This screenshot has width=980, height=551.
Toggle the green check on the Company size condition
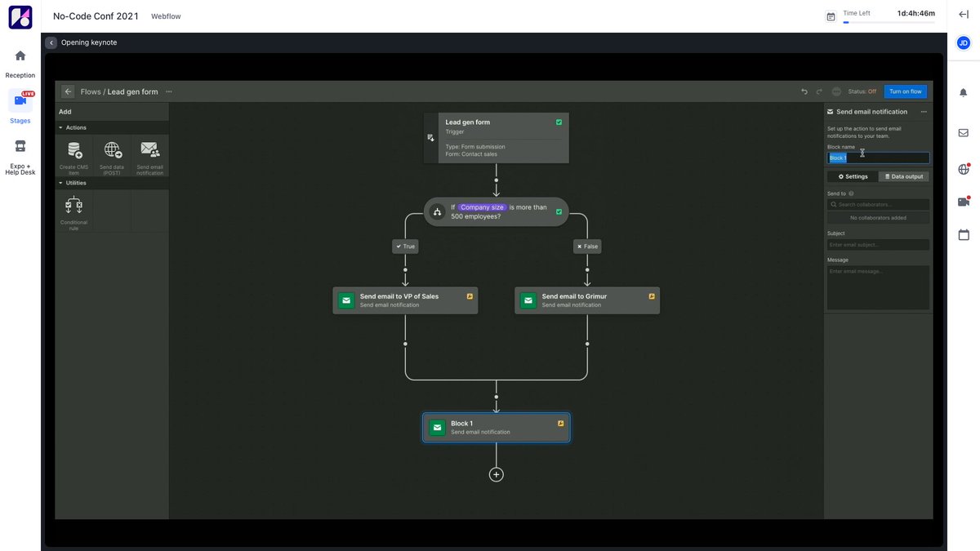point(559,211)
